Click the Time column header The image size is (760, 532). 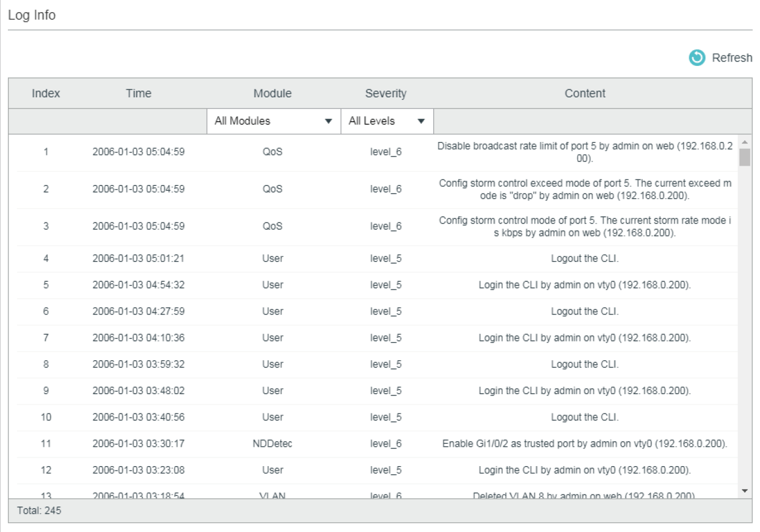click(139, 93)
